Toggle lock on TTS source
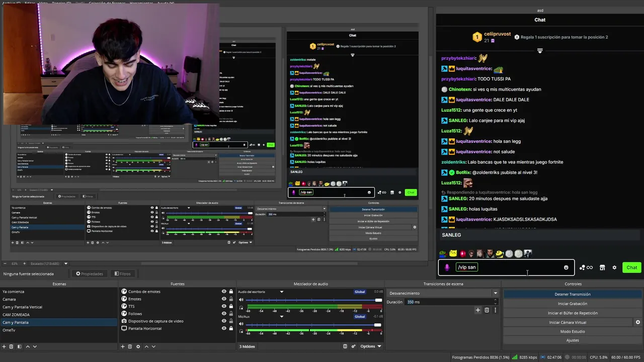Screen dimensions: 644x362 pyautogui.click(x=231, y=306)
